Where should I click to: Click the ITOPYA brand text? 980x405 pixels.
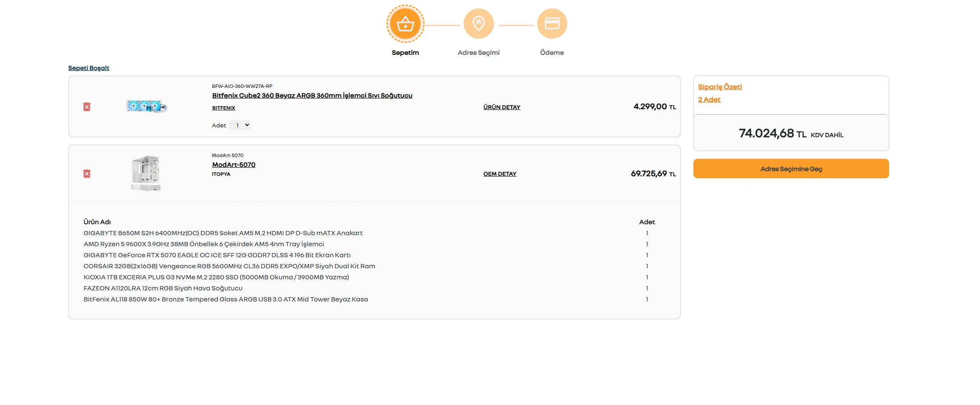tap(221, 174)
